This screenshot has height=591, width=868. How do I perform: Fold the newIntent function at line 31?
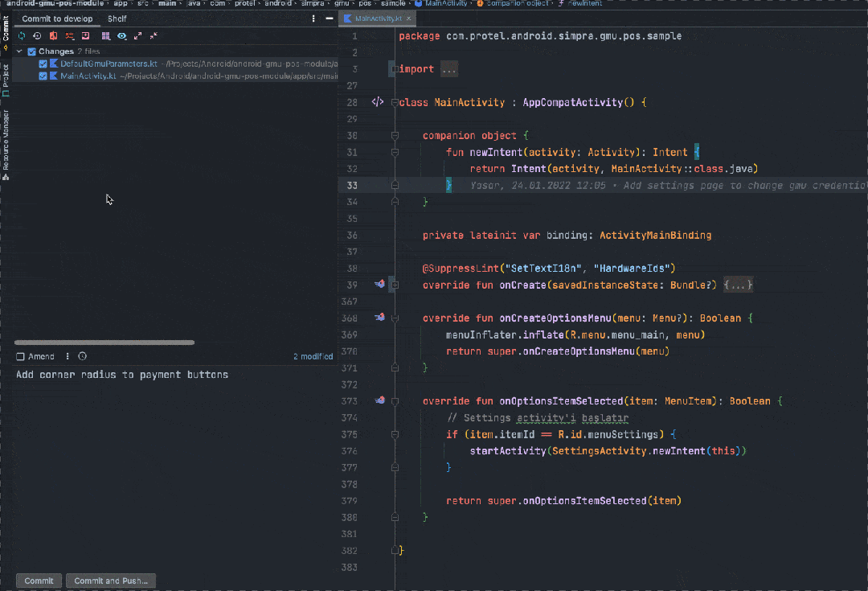coord(395,152)
